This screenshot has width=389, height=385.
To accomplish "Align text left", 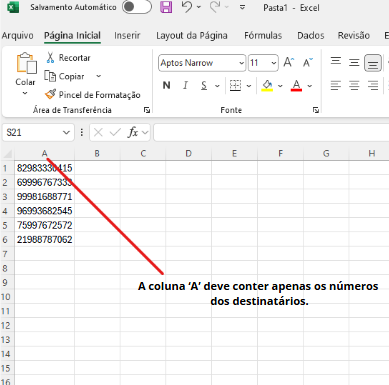I will pos(336,86).
